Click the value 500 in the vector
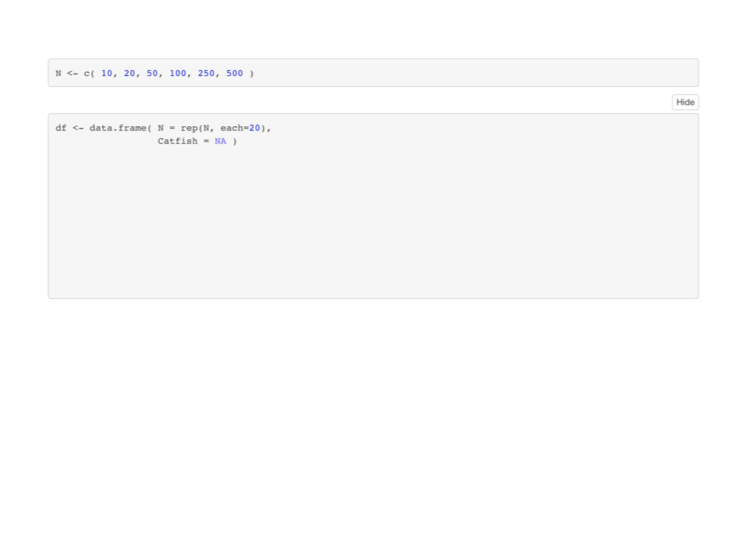 coord(234,74)
